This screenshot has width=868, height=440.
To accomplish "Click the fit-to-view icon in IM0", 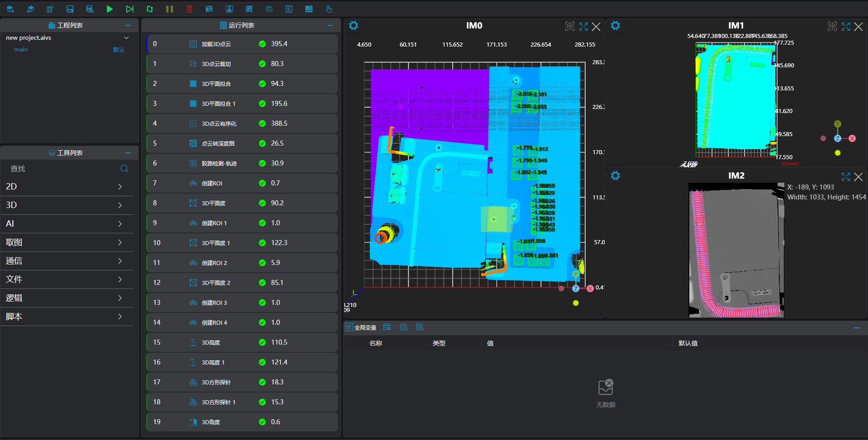I will 570,27.
